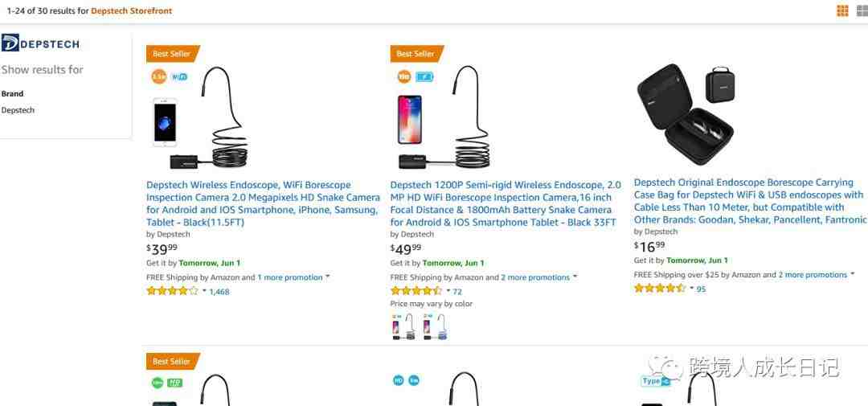Select the black color variant thumbnail
This screenshot has height=406, width=868.
pos(403,326)
